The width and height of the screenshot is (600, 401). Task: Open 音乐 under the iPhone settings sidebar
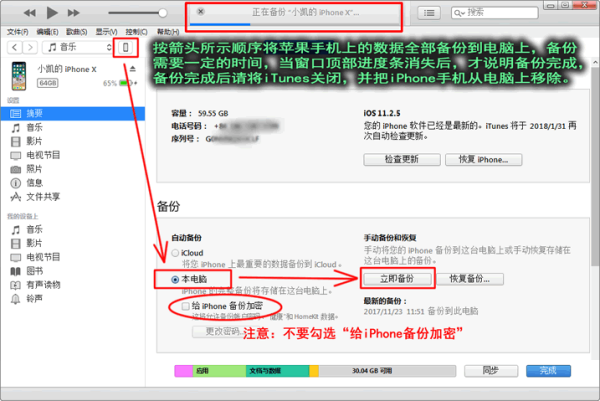pos(33,128)
